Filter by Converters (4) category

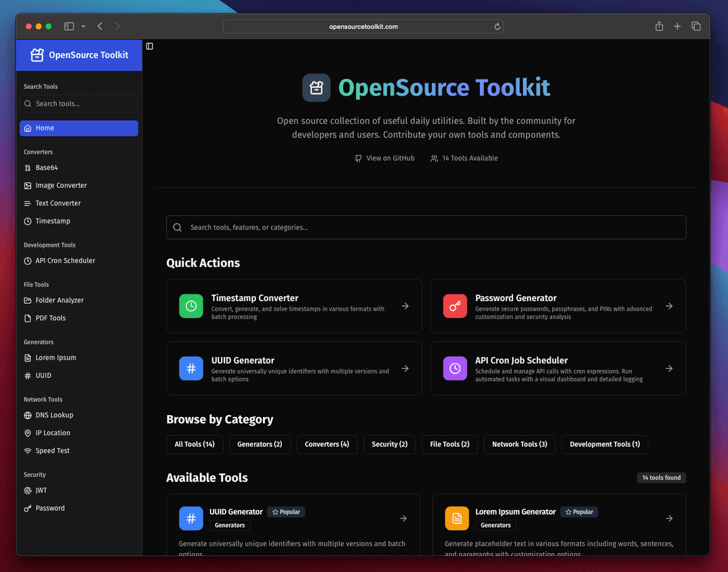[x=327, y=444]
